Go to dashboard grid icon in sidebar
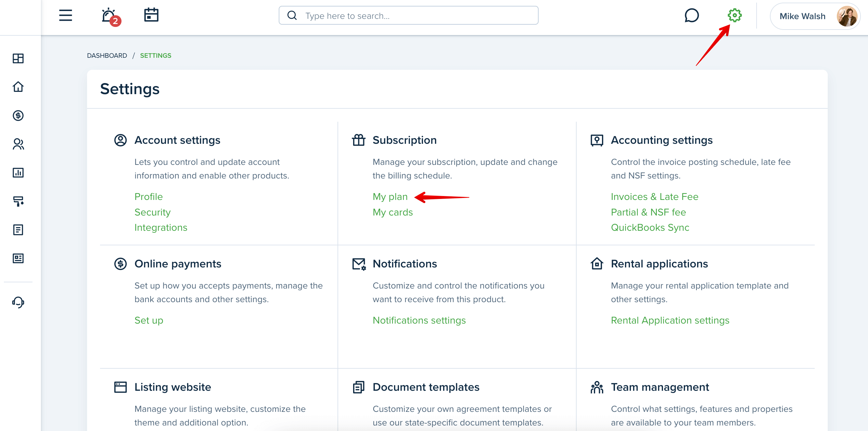The width and height of the screenshot is (868, 431). [x=18, y=59]
